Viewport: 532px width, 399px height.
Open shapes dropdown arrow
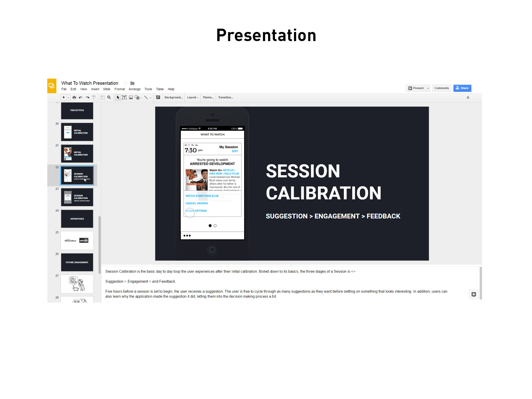tap(141, 98)
